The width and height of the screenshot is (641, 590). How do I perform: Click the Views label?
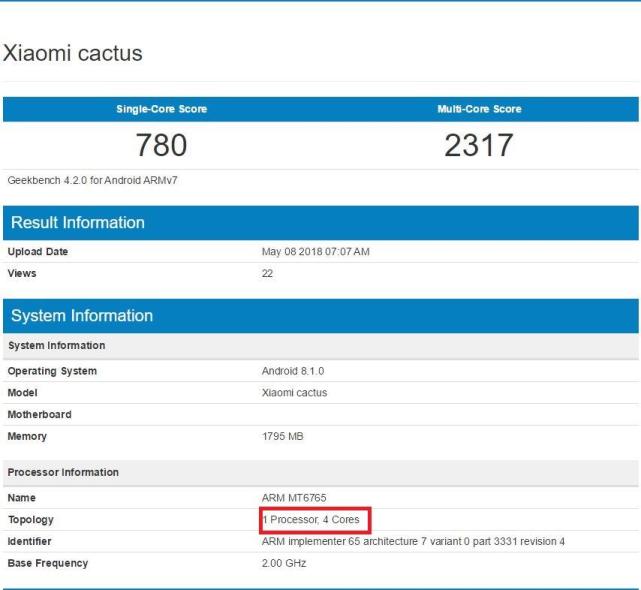click(x=22, y=273)
